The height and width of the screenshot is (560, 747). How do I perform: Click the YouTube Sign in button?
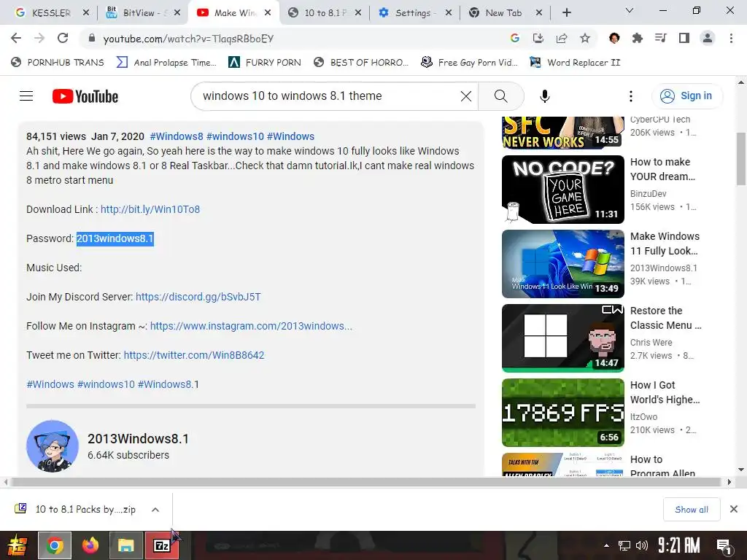tap(687, 96)
